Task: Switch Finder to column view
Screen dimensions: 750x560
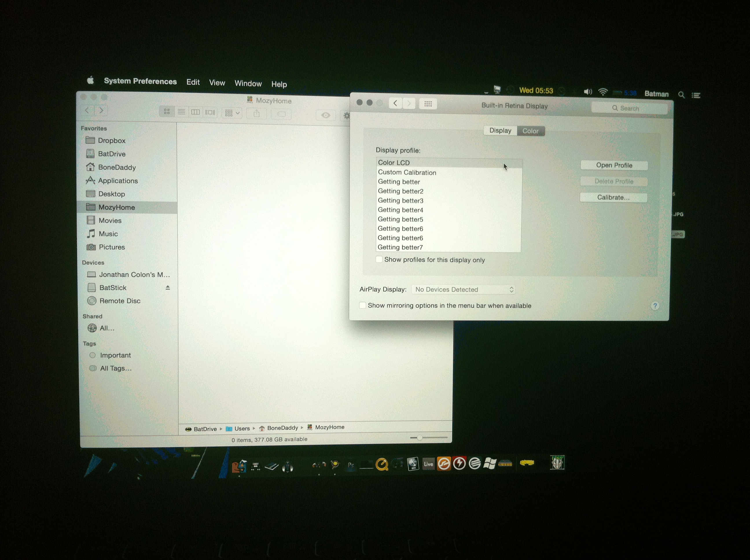Action: [x=196, y=112]
